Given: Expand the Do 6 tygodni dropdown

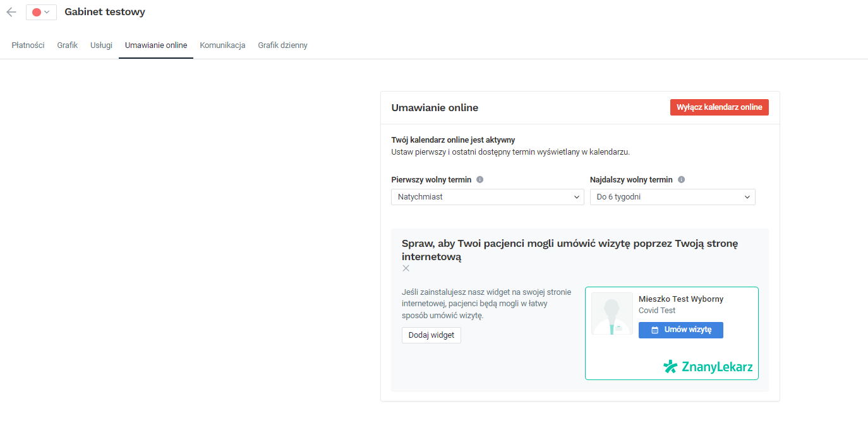Looking at the screenshot, I should [x=672, y=197].
